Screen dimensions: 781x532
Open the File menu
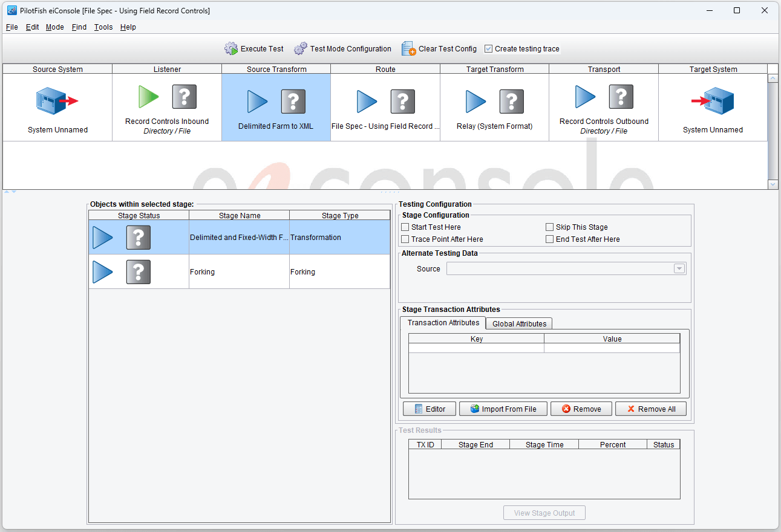tap(11, 27)
